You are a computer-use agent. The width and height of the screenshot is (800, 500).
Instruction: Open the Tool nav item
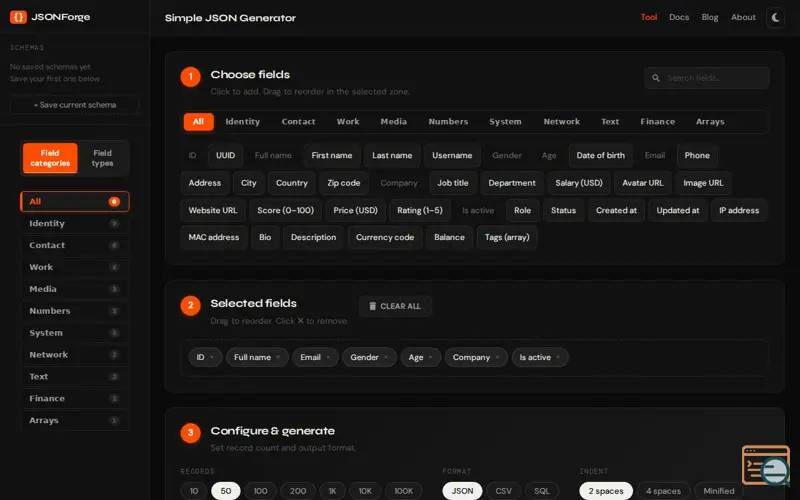[x=648, y=17]
